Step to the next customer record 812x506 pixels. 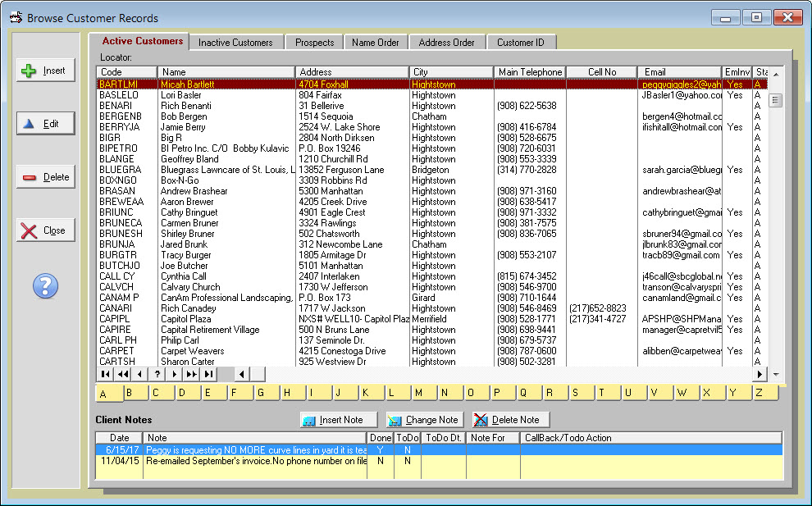pos(174,374)
